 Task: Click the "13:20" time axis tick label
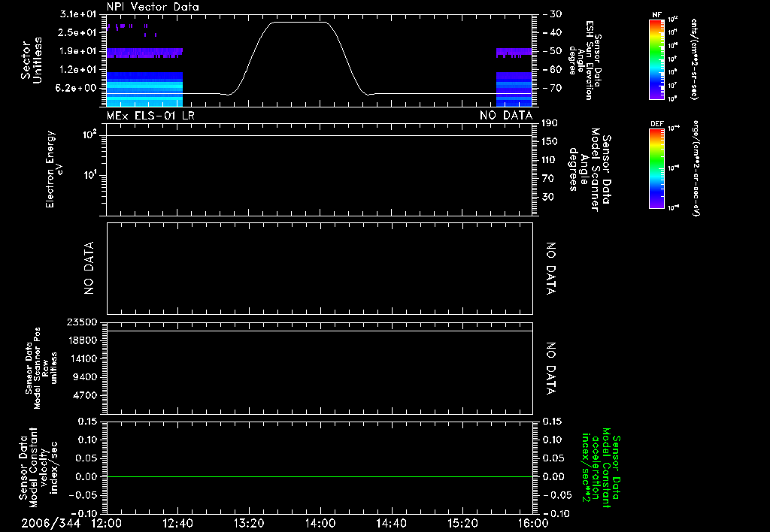[249, 523]
